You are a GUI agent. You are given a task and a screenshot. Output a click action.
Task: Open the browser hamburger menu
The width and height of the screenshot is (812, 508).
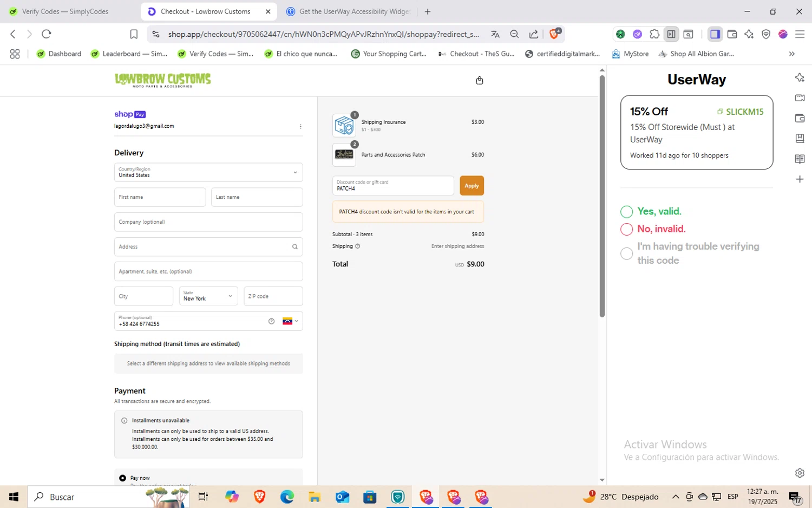(x=800, y=34)
